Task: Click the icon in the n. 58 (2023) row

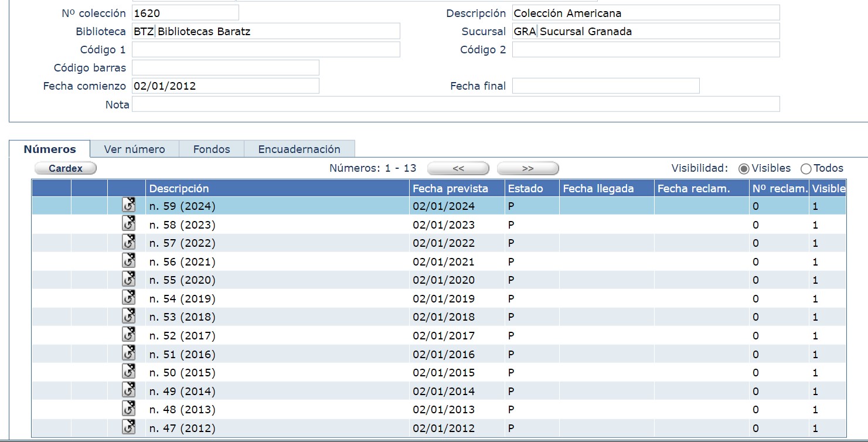Action: tap(128, 223)
